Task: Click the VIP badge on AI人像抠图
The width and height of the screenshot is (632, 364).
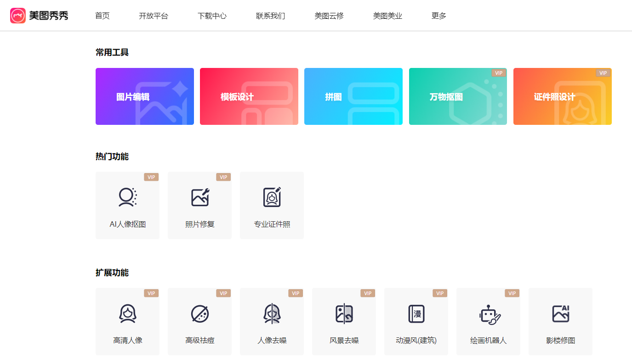Action: [151, 177]
